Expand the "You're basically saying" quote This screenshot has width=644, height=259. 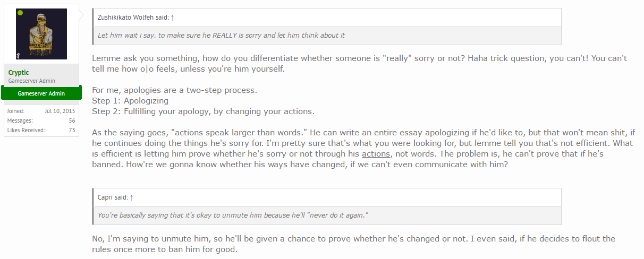coord(233,215)
